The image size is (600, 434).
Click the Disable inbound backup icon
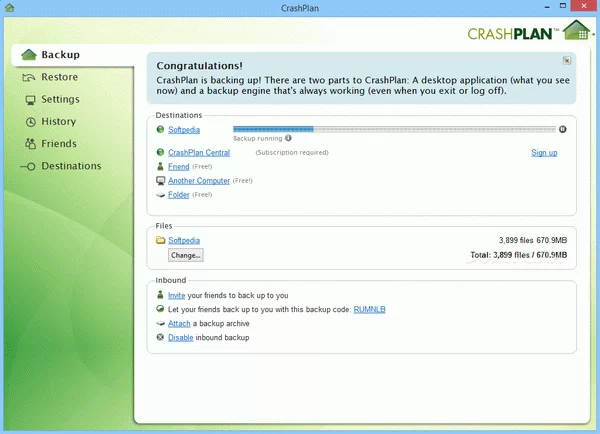(160, 338)
